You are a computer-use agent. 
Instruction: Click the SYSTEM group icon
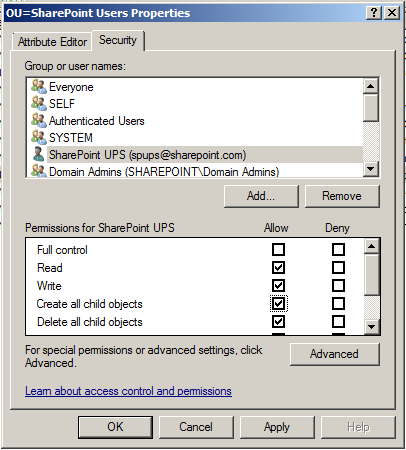point(39,137)
